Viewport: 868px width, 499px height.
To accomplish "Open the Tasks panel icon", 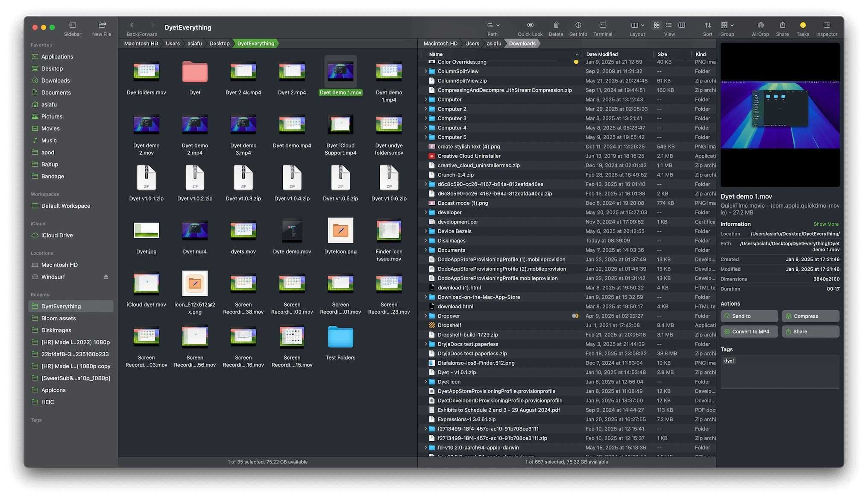I will point(802,25).
